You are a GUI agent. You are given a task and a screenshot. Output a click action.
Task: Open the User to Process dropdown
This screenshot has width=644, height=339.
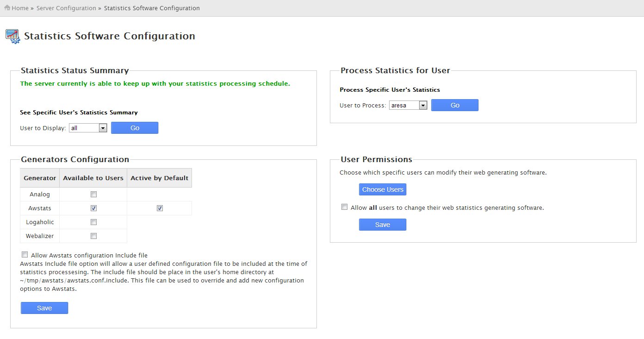(408, 105)
